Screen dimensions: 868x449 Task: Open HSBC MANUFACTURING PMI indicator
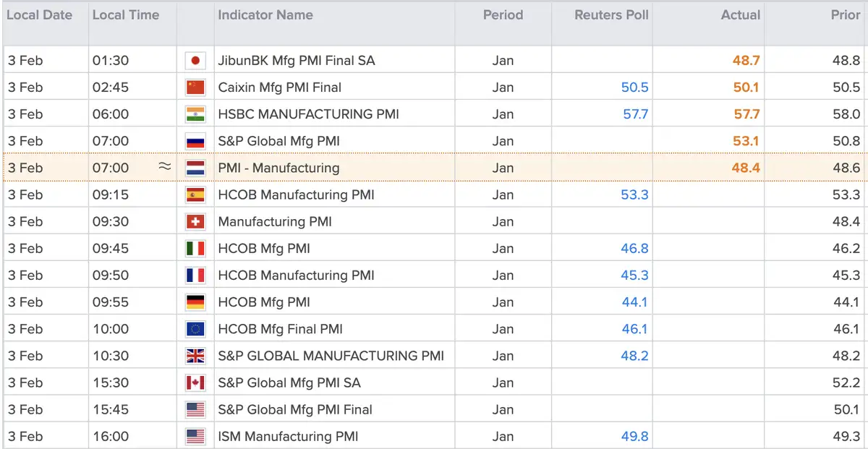pos(308,114)
